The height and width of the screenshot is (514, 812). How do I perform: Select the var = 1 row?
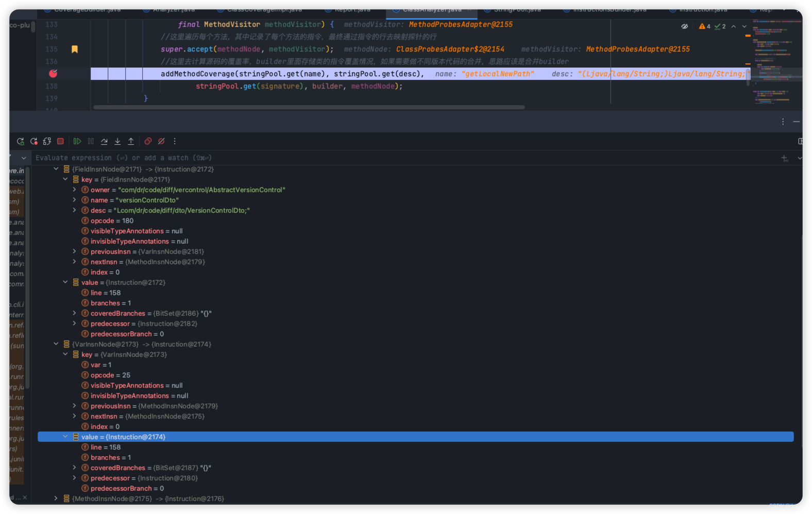click(x=415, y=365)
